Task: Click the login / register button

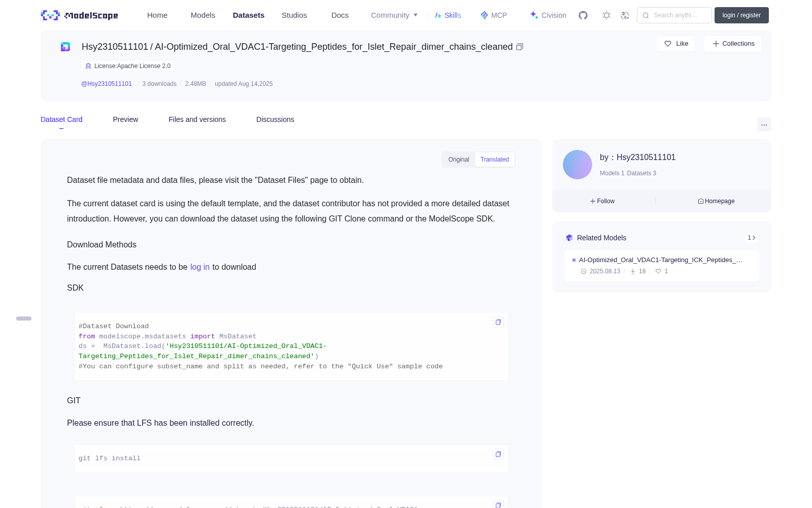Action: click(741, 15)
